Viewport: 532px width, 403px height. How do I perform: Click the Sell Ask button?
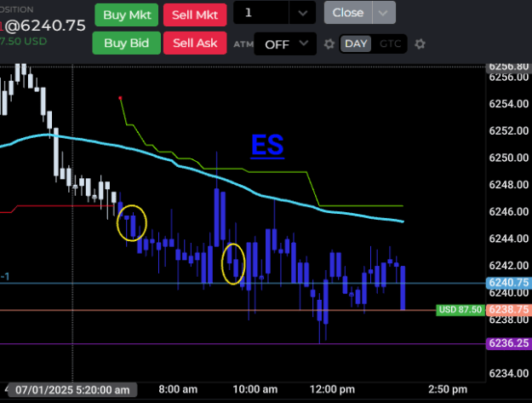click(195, 43)
